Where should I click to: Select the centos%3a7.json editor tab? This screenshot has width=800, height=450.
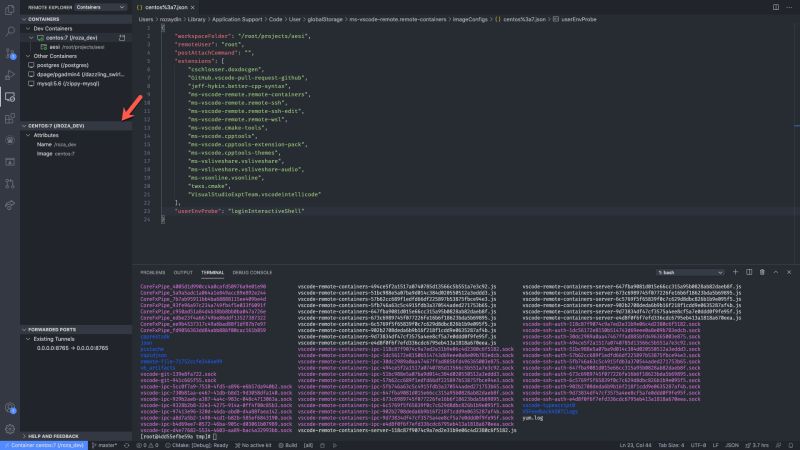[166, 8]
